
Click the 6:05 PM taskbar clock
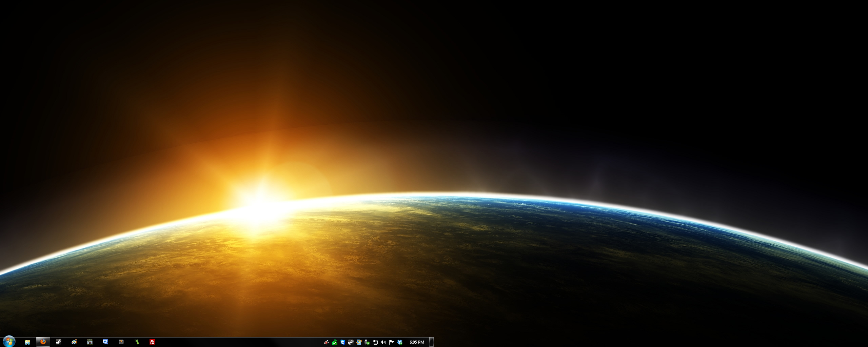[417, 342]
